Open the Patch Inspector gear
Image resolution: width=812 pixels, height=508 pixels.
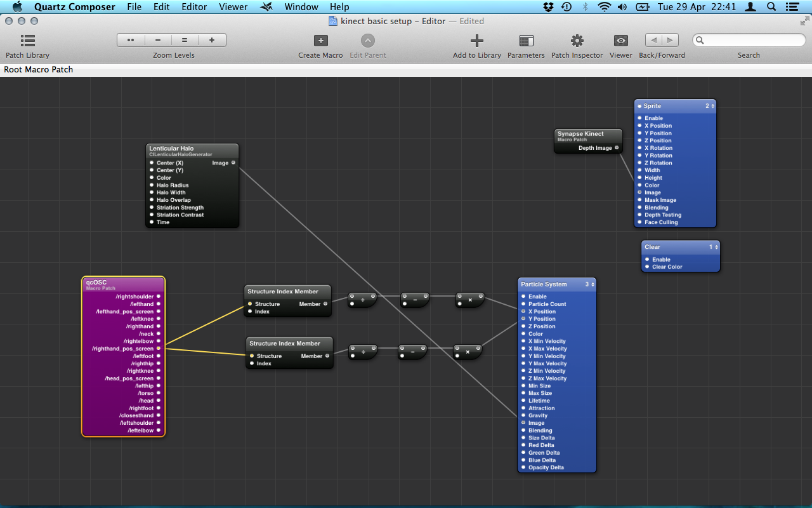coord(577,41)
